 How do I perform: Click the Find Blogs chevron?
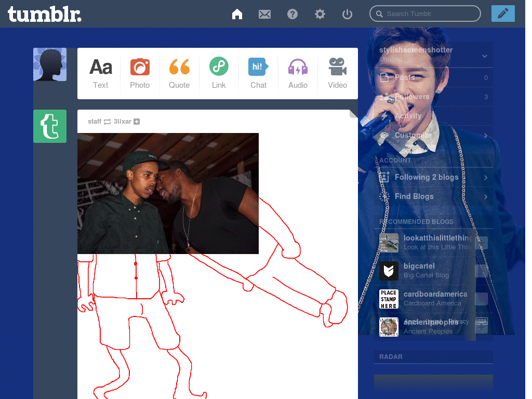[x=486, y=197]
